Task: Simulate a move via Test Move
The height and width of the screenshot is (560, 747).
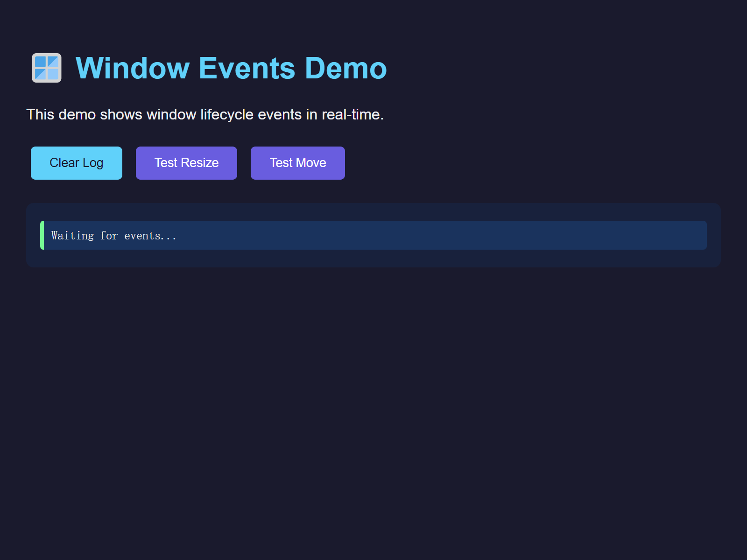Action: [297, 162]
